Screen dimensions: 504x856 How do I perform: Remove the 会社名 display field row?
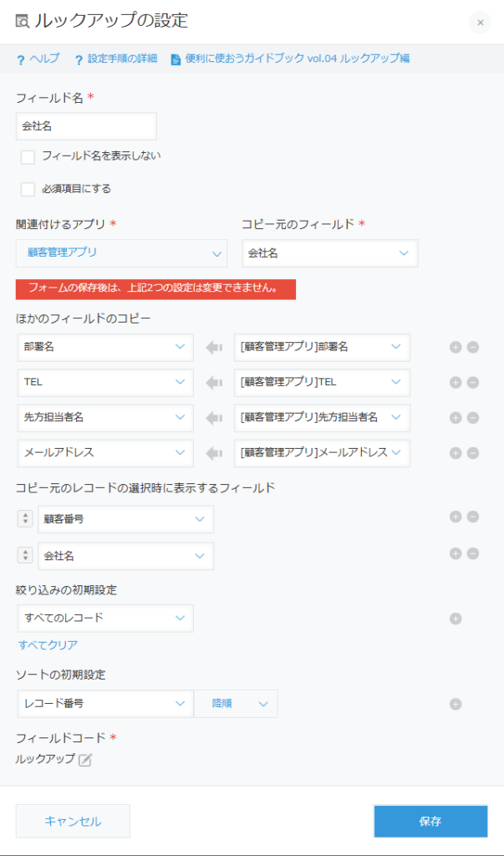coord(473,553)
